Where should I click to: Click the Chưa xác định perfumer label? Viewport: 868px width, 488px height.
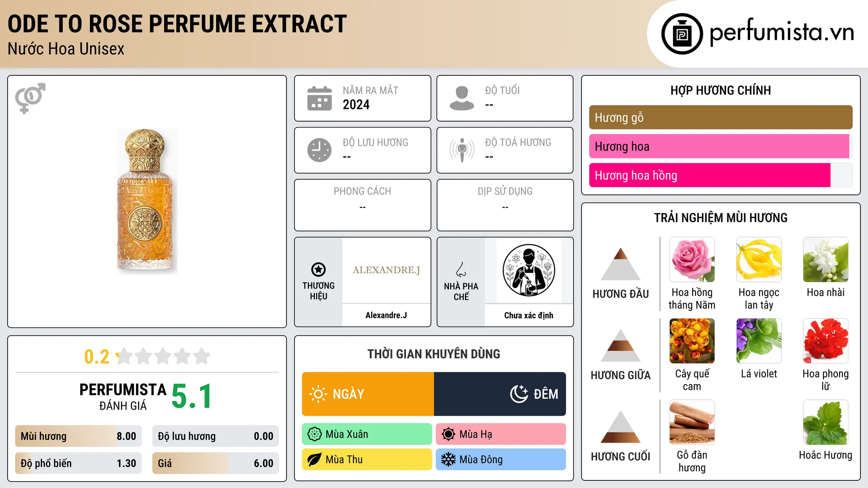coord(529,315)
